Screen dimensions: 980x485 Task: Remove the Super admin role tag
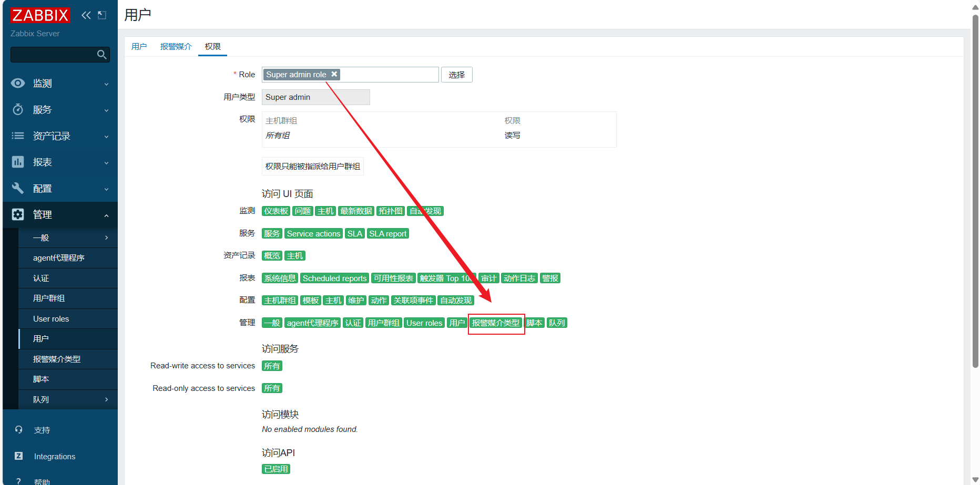(x=334, y=74)
